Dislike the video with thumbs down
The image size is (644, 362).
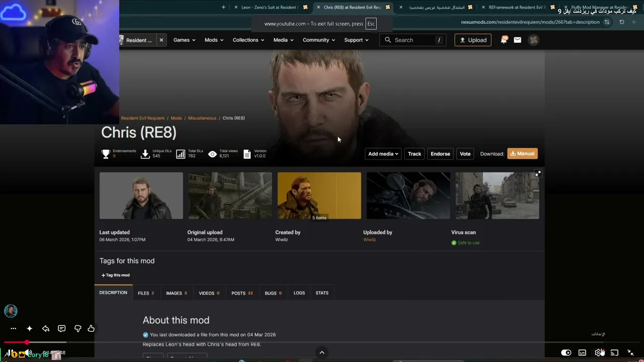[x=77, y=328]
